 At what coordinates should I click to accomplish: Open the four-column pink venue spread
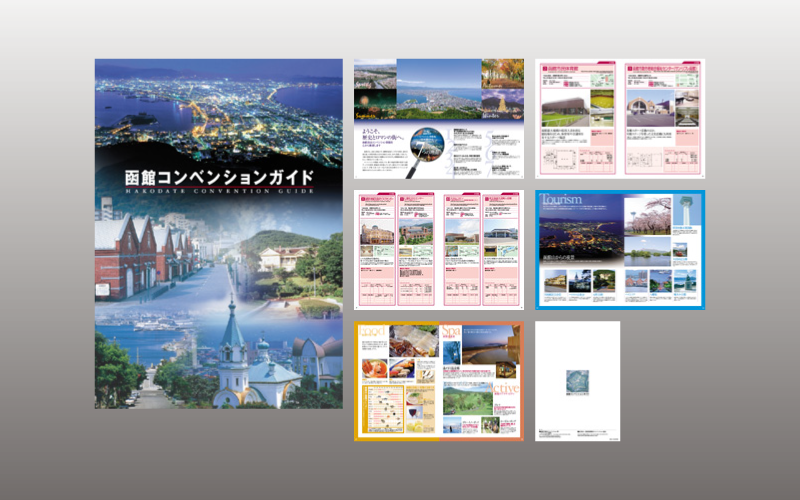tap(438, 249)
